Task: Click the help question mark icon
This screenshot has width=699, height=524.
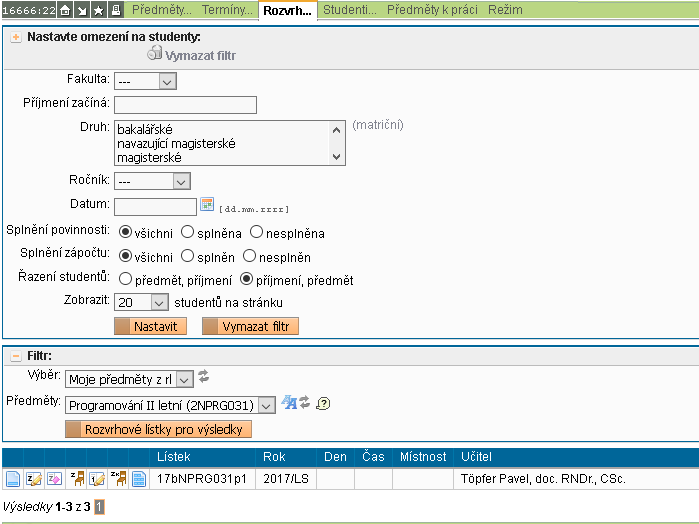Action: point(322,403)
